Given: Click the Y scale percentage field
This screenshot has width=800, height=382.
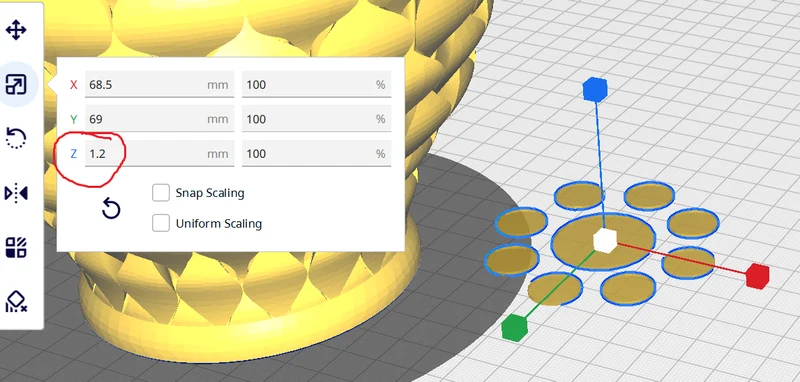Looking at the screenshot, I should click(316, 119).
